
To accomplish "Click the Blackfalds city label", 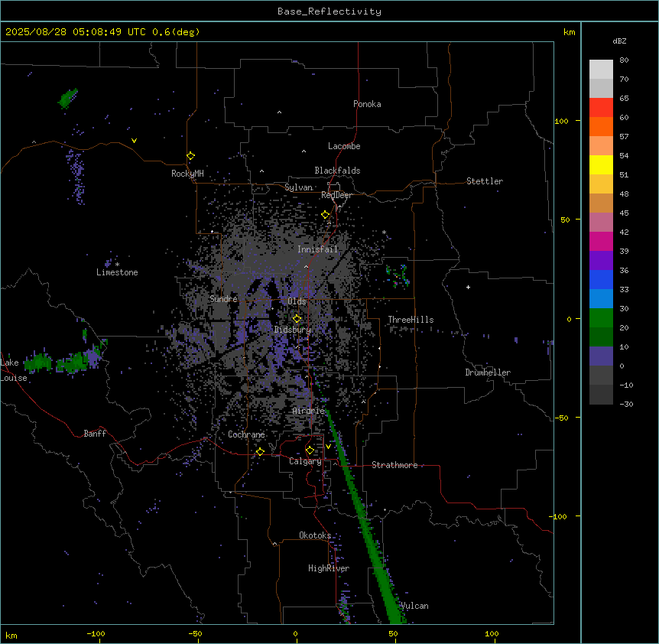I will tap(337, 171).
